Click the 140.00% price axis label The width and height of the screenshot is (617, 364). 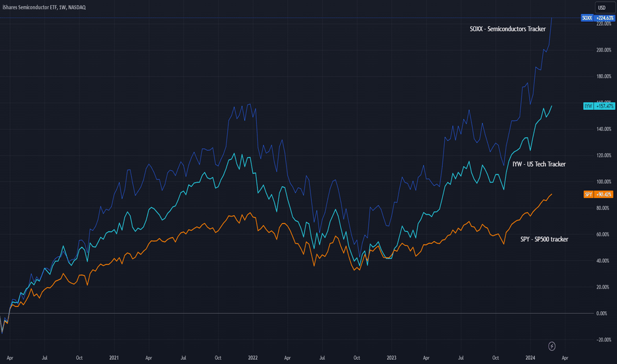pyautogui.click(x=604, y=129)
